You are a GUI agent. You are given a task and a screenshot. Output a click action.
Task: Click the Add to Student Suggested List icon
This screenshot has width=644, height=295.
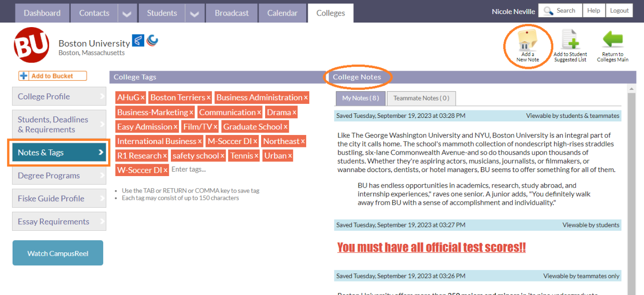click(x=570, y=40)
